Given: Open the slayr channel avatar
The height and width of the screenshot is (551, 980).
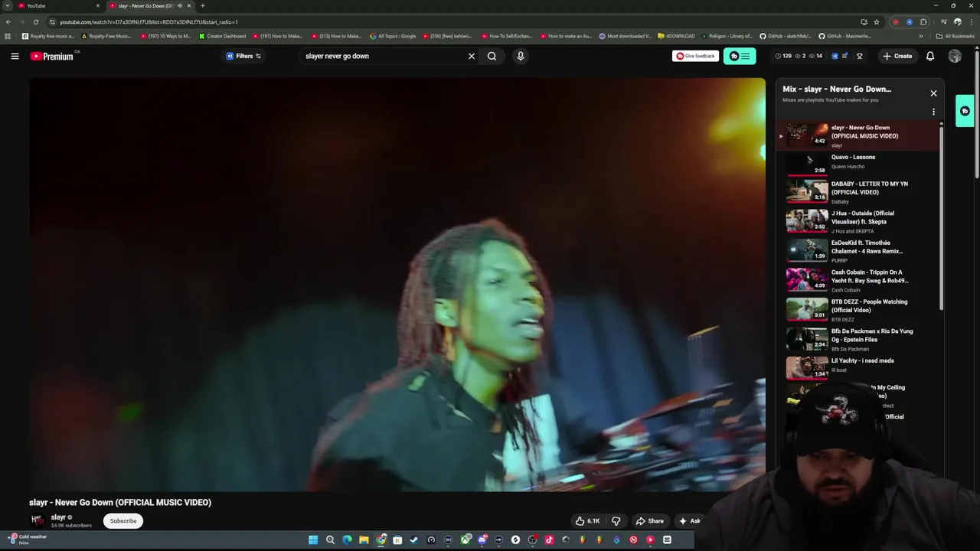Looking at the screenshot, I should pos(37,520).
